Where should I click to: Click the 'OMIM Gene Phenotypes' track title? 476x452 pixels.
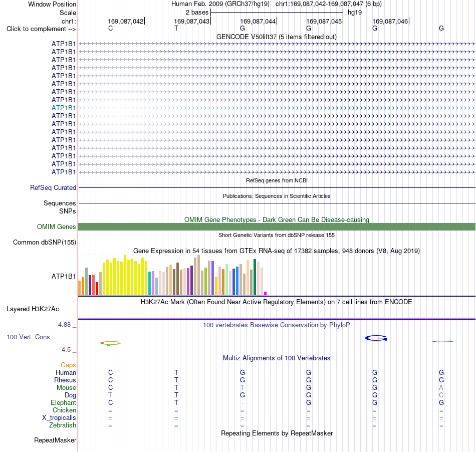[x=277, y=219]
